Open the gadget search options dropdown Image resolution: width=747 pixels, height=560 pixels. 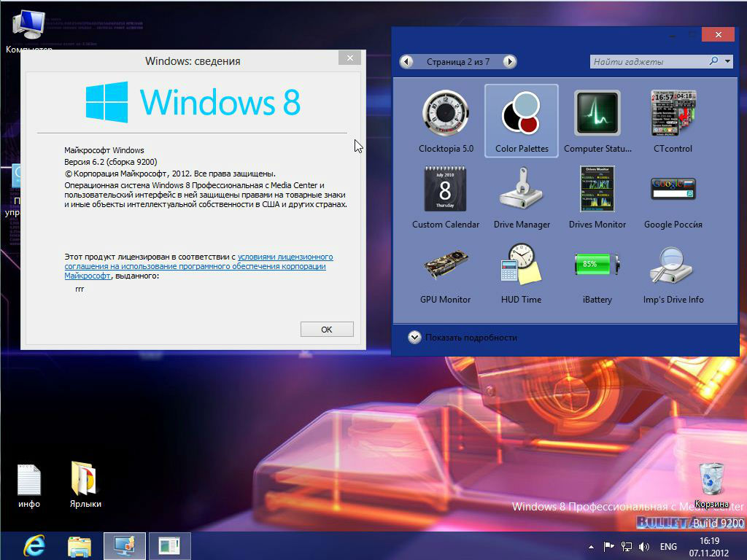coord(727,61)
